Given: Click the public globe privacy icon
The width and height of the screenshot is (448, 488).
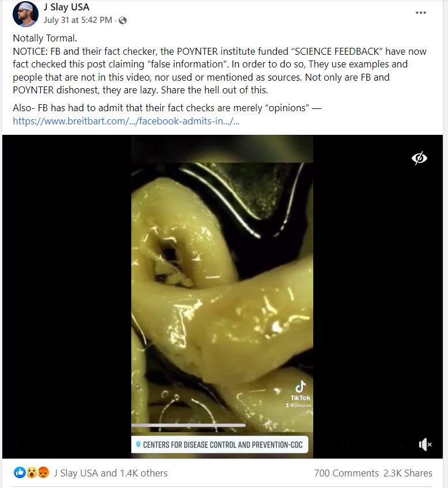Looking at the screenshot, I should (x=123, y=21).
